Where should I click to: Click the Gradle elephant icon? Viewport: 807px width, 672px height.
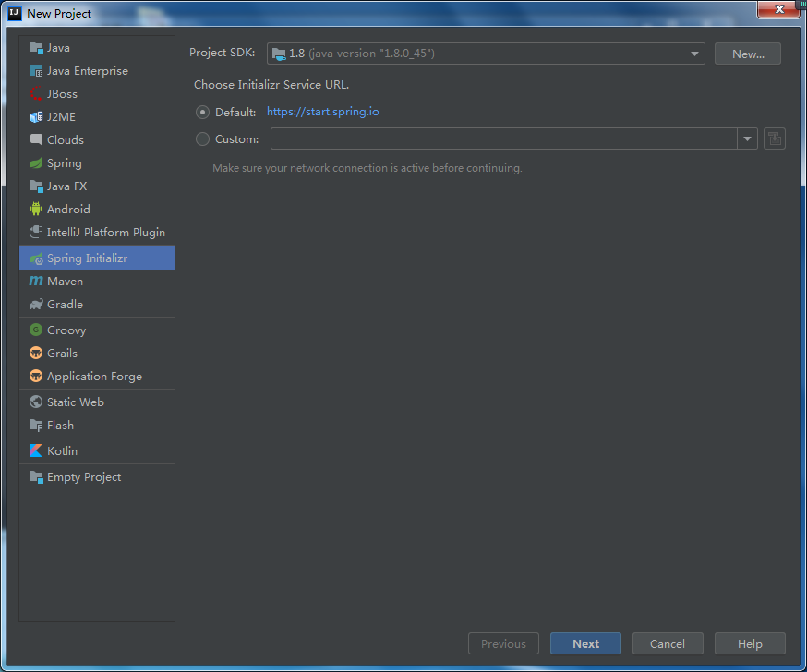pos(36,305)
